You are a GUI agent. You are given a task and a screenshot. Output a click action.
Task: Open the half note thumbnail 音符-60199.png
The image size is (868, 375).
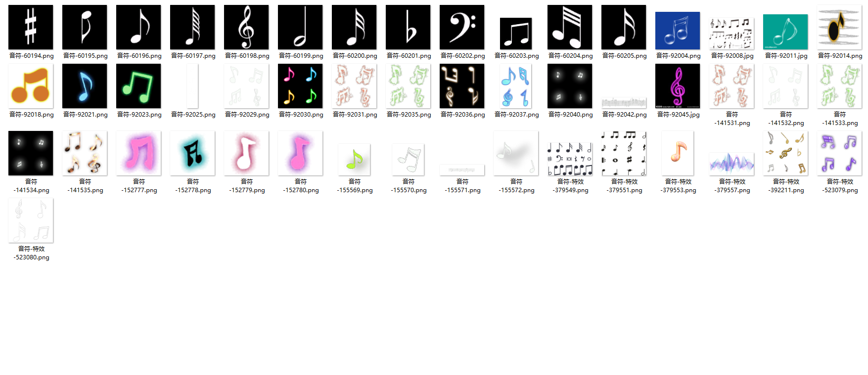pos(300,27)
